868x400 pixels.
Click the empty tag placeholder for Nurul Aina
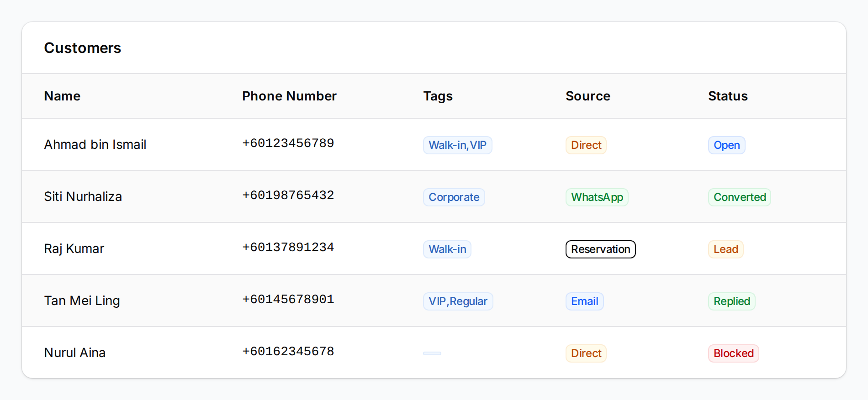[x=432, y=353]
